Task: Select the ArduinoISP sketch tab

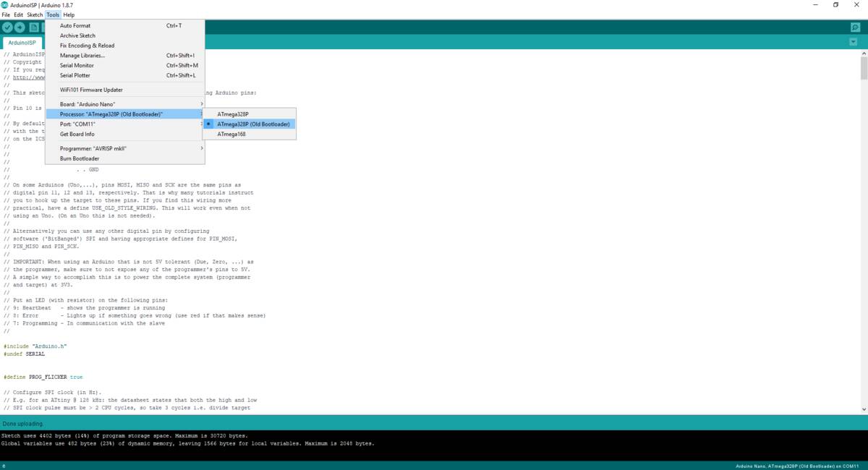Action: click(x=22, y=43)
